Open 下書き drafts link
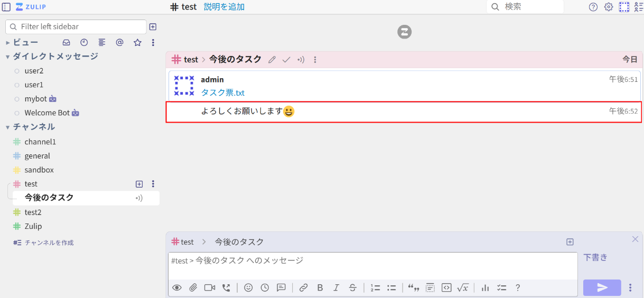 [x=595, y=257]
